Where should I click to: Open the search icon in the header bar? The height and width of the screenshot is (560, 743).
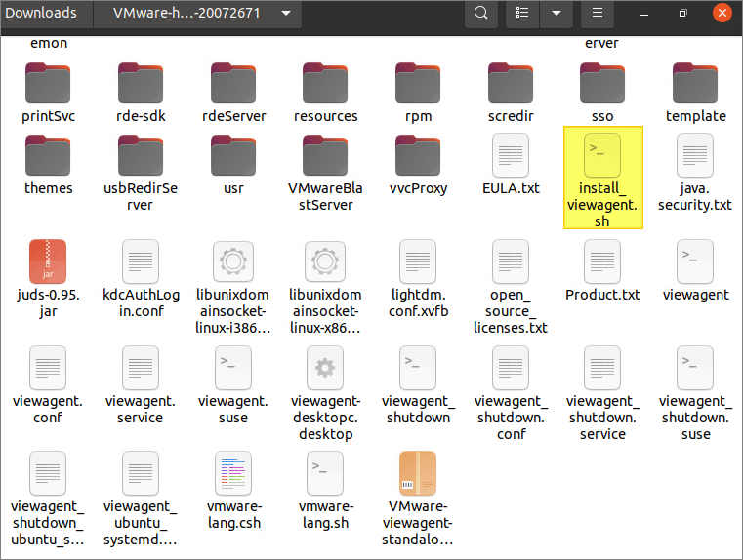[x=480, y=14]
